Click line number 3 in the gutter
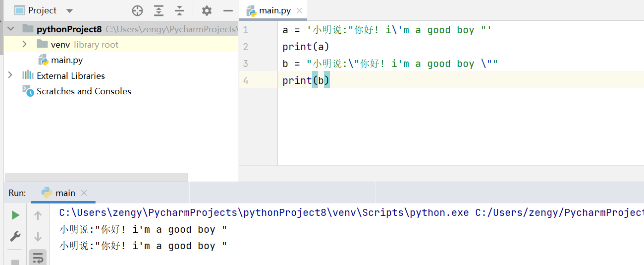The width and height of the screenshot is (644, 265). click(246, 64)
